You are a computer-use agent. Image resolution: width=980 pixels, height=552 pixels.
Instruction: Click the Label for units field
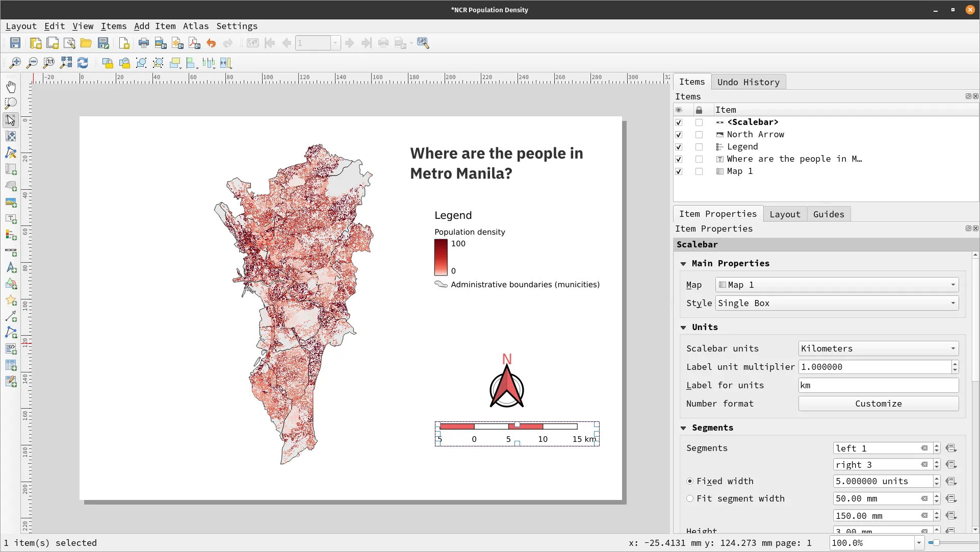(x=878, y=385)
